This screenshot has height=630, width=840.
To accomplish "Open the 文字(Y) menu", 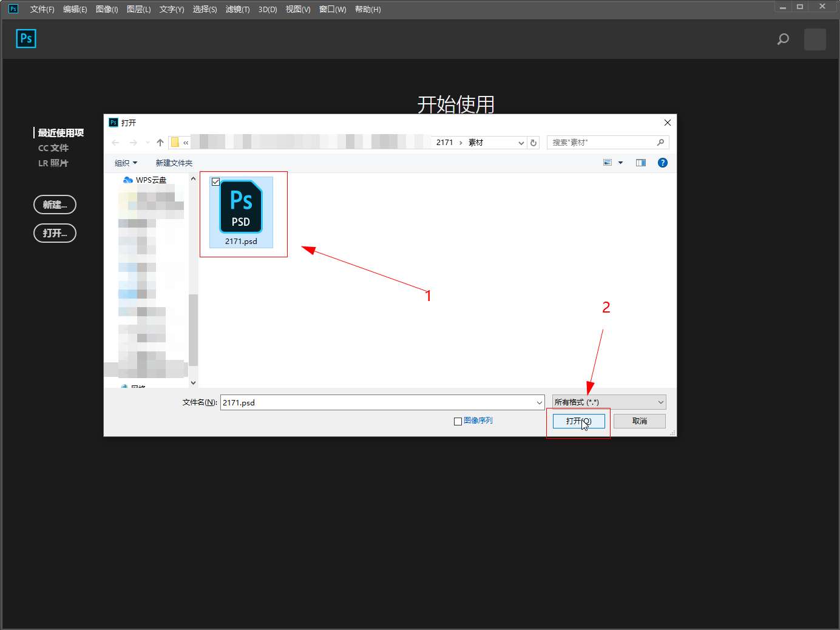I will (x=172, y=9).
